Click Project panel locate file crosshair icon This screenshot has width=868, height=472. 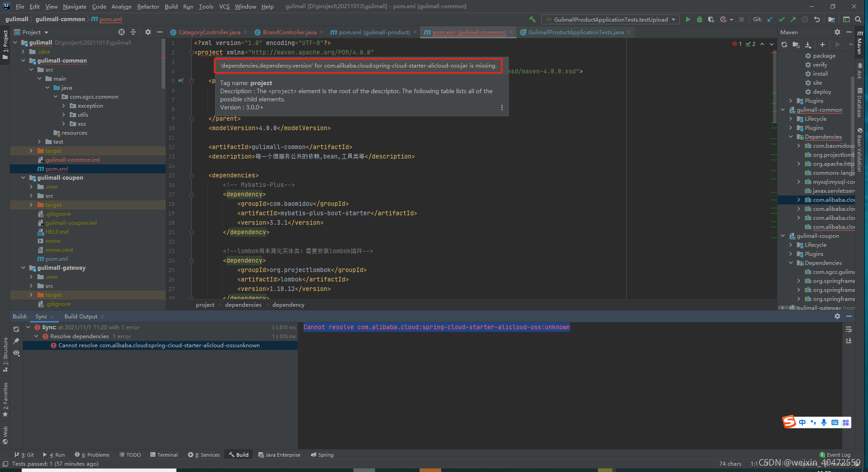122,32
